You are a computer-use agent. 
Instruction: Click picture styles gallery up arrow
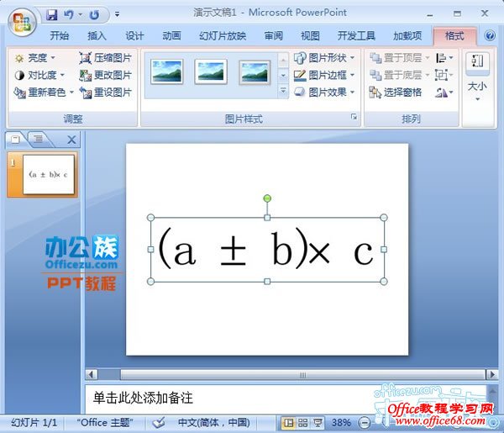[283, 61]
